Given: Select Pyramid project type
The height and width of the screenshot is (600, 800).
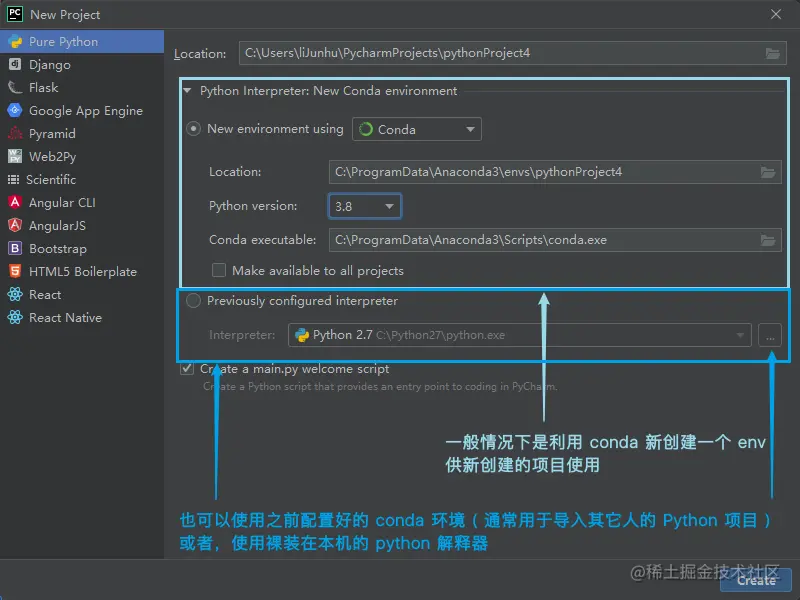Looking at the screenshot, I should coord(82,134).
